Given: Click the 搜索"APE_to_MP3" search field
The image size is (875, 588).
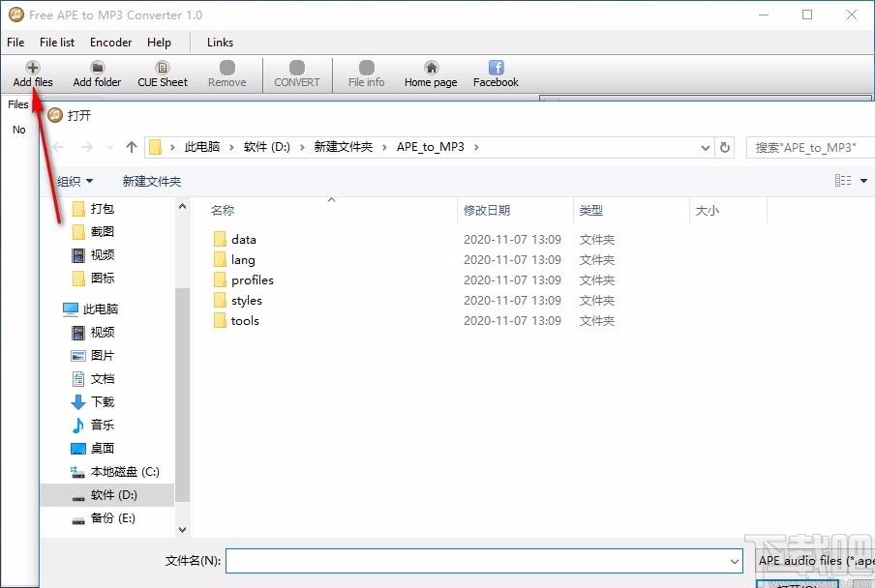Looking at the screenshot, I should pos(810,147).
